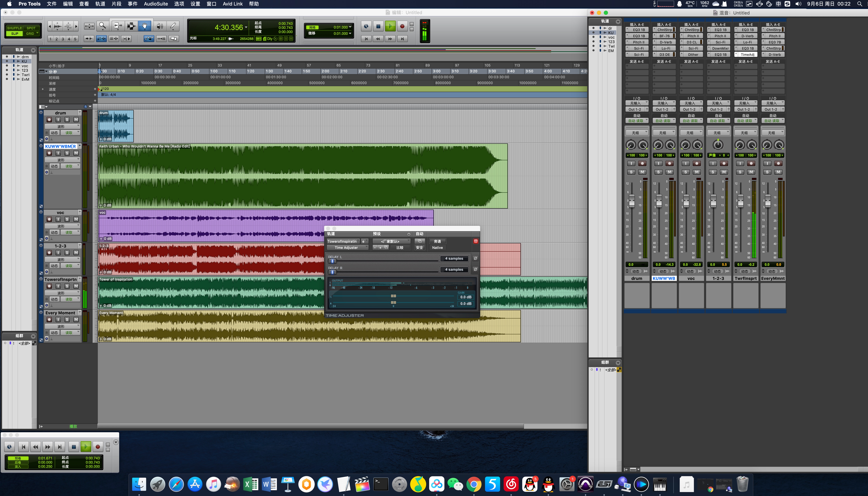Expand tempo ruler disclosure triangle
This screenshot has height=496, width=868.
pyautogui.click(x=43, y=89)
